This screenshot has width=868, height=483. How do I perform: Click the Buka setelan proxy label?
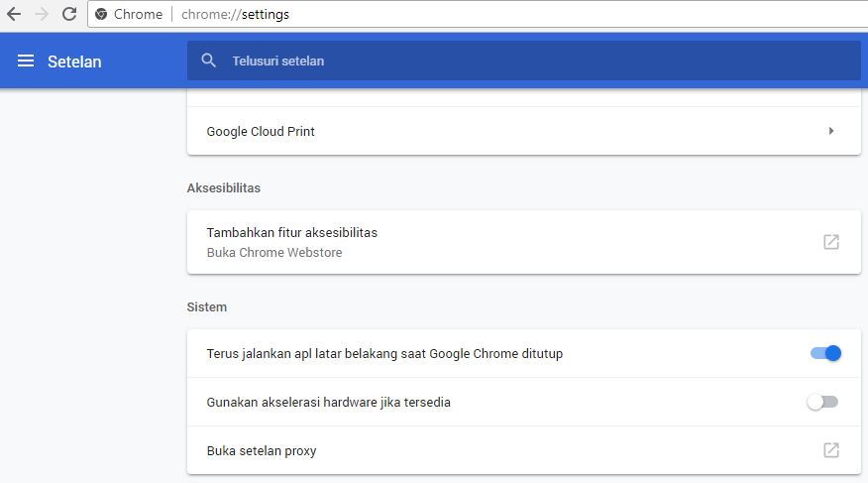pyautogui.click(x=262, y=450)
